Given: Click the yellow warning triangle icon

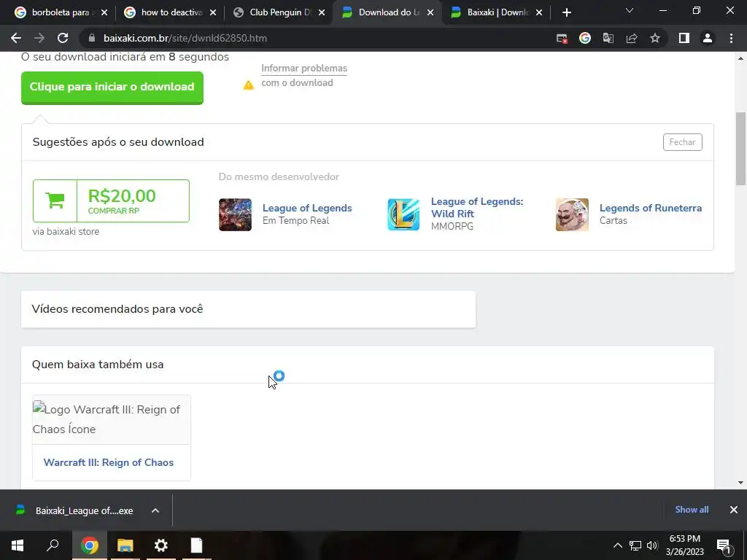Looking at the screenshot, I should [x=249, y=85].
